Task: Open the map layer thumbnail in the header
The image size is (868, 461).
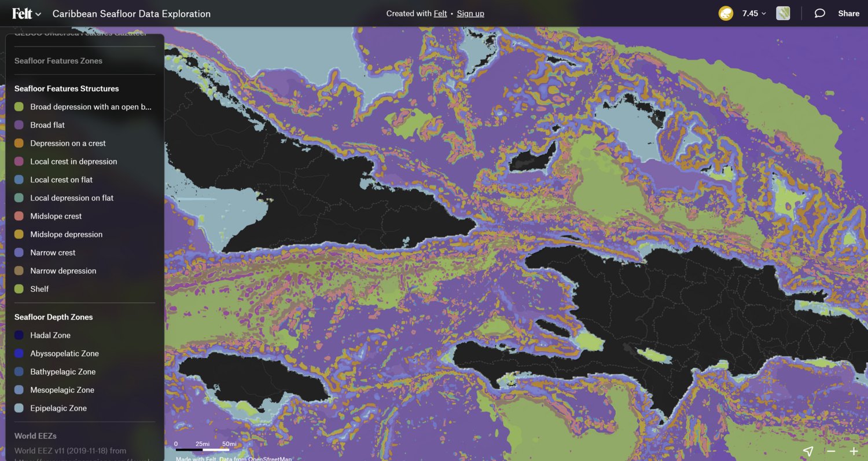Action: 784,13
